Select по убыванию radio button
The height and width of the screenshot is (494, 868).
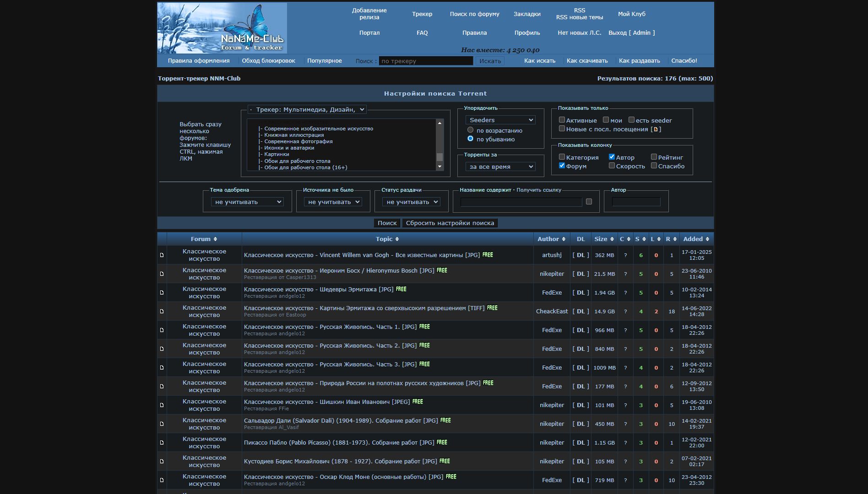pyautogui.click(x=470, y=139)
